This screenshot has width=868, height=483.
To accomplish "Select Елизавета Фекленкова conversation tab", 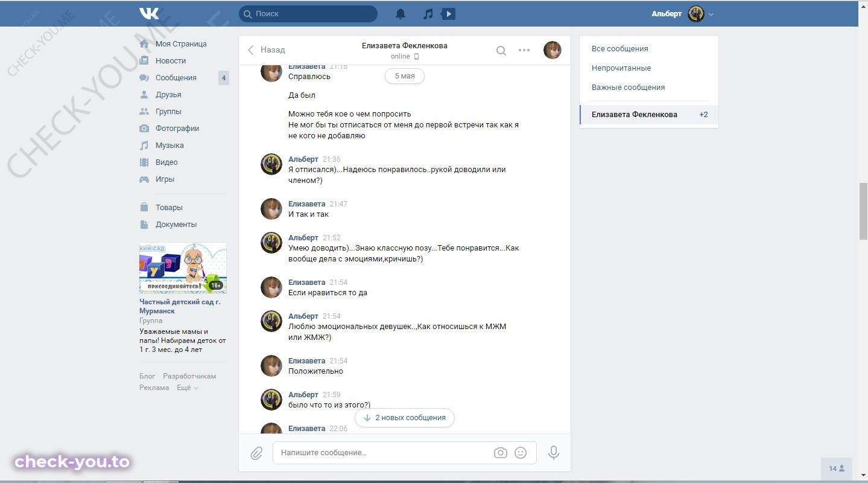I will (x=649, y=115).
